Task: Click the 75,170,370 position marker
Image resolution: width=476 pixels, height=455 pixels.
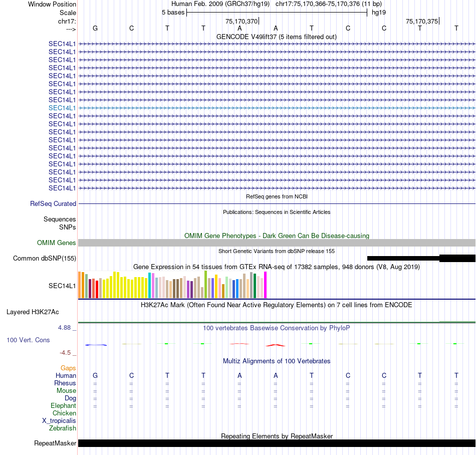Action: click(242, 21)
